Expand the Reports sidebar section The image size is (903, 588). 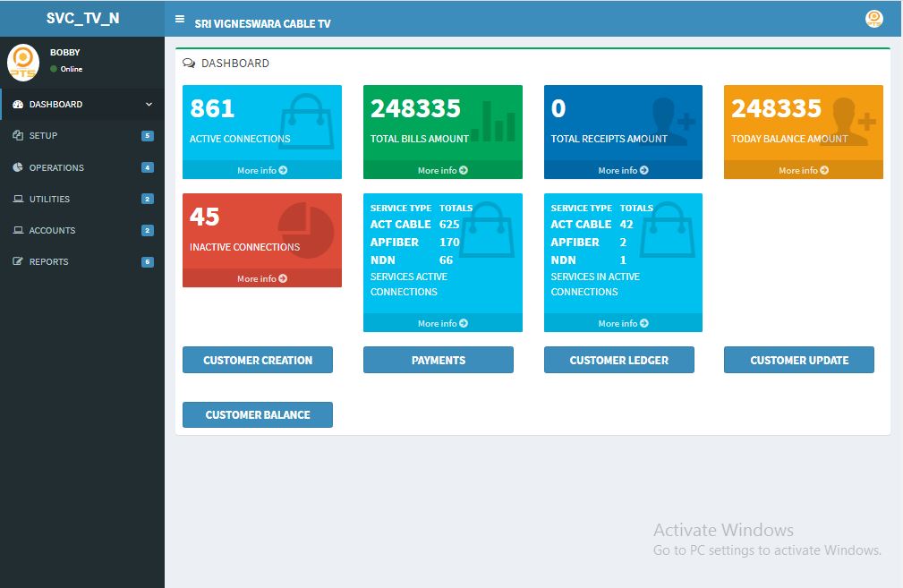click(48, 262)
